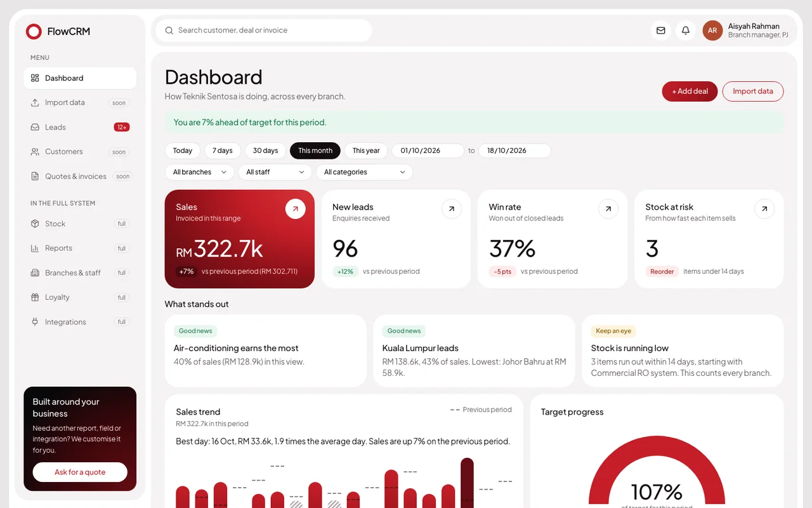Open Air-conditioning earns the most card
812x508 pixels.
pos(266,351)
